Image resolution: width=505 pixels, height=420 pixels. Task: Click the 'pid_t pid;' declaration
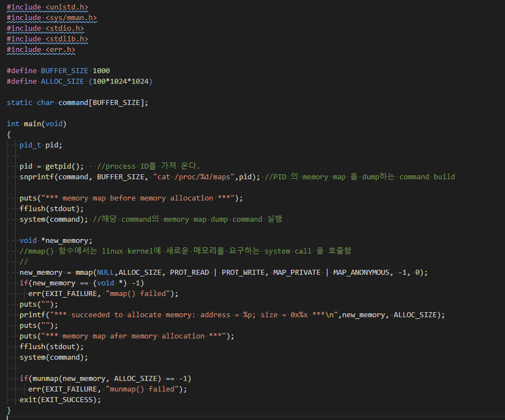pos(41,145)
